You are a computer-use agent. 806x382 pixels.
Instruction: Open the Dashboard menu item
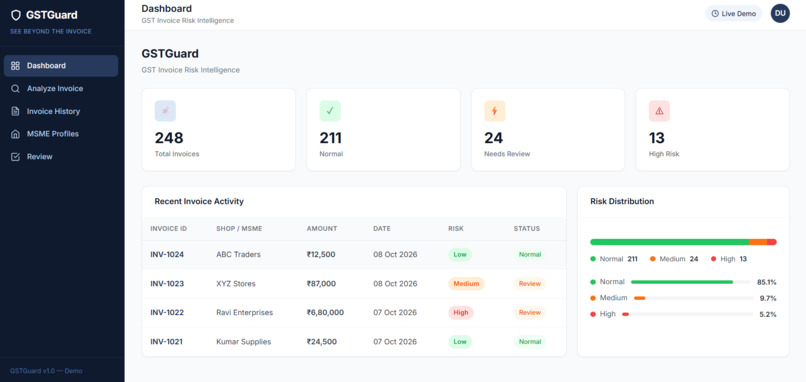(61, 66)
